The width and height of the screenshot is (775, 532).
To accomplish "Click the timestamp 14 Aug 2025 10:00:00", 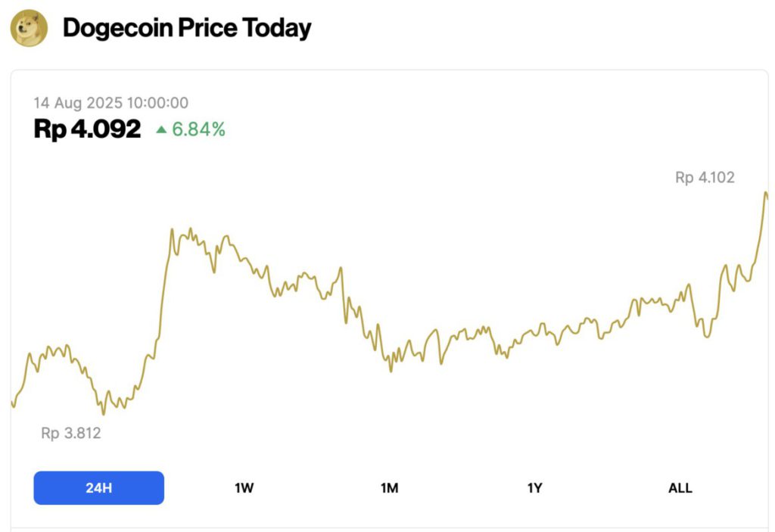I will click(110, 102).
